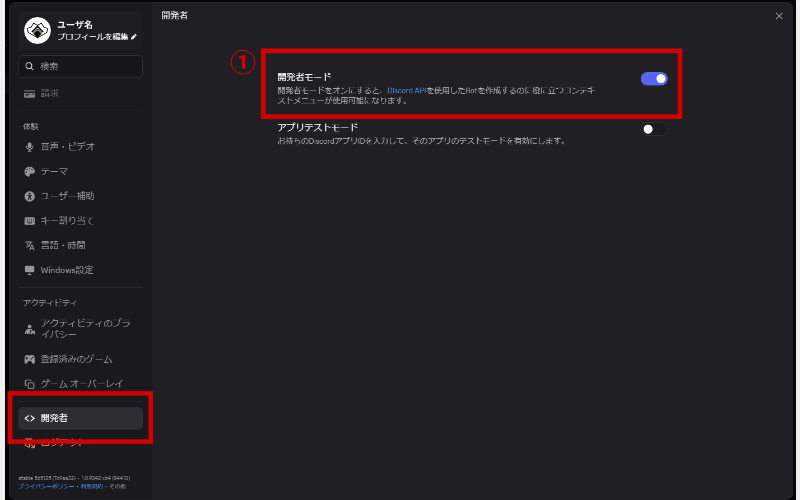The width and height of the screenshot is (800, 500).
Task: Select the 開発者 sidebar entry
Action: point(80,418)
